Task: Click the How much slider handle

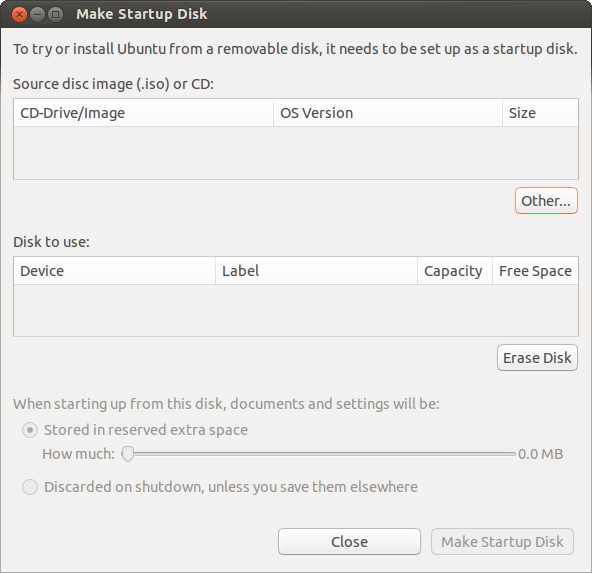Action: [128, 453]
